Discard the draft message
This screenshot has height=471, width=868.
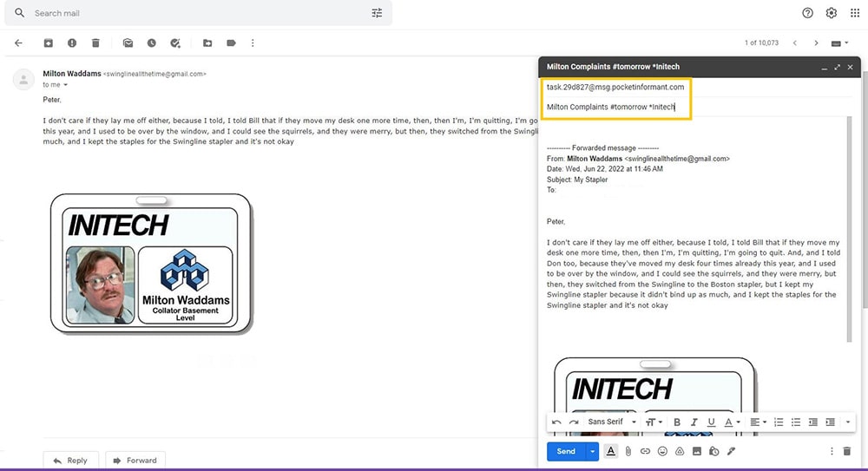(847, 451)
